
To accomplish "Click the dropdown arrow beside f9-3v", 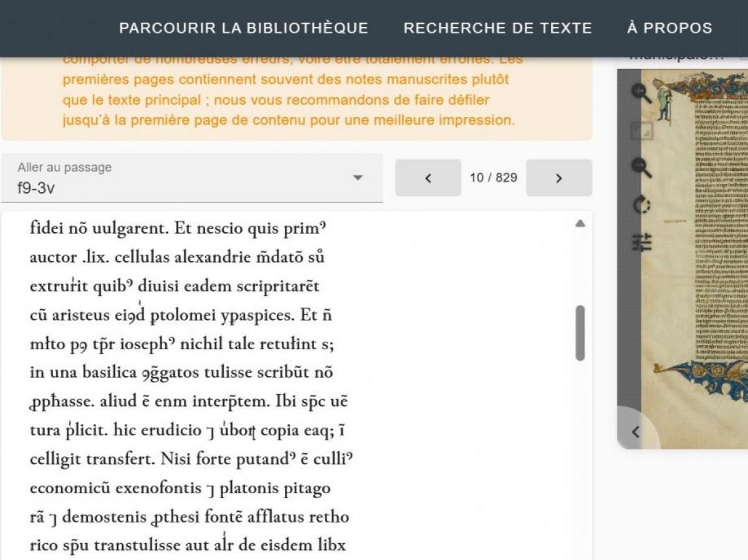I will [x=358, y=178].
